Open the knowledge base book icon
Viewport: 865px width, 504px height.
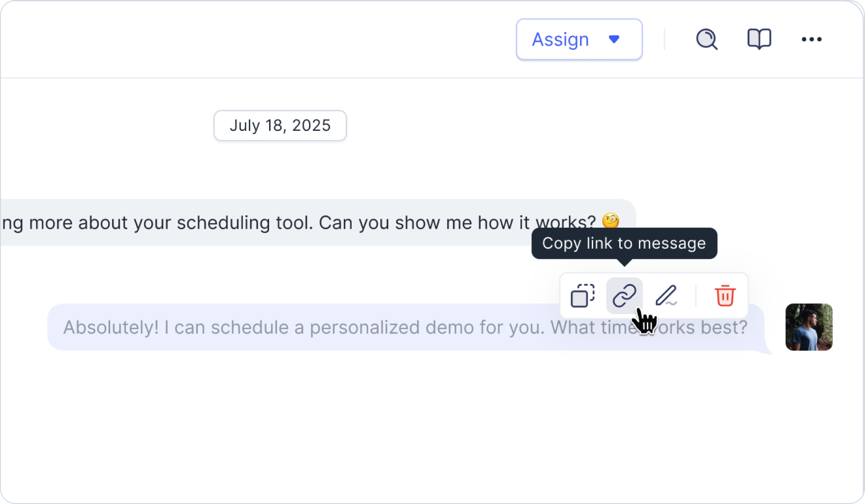pyautogui.click(x=759, y=39)
